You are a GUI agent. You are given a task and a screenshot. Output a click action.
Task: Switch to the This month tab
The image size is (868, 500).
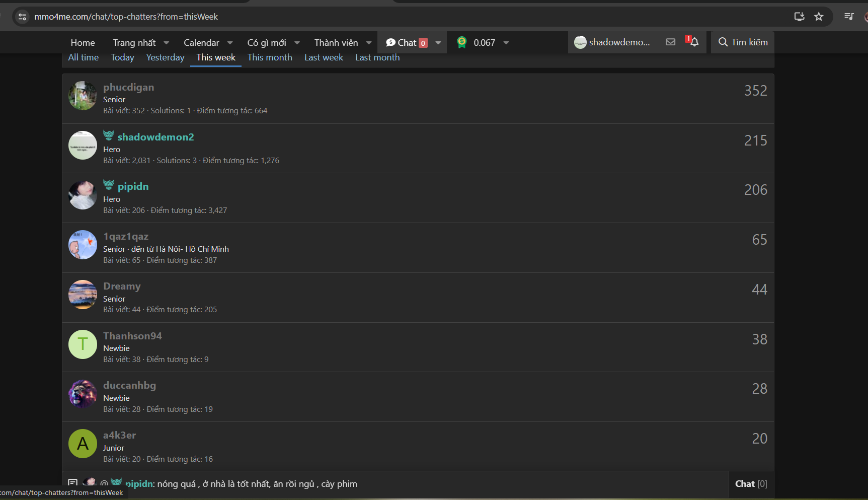point(270,57)
